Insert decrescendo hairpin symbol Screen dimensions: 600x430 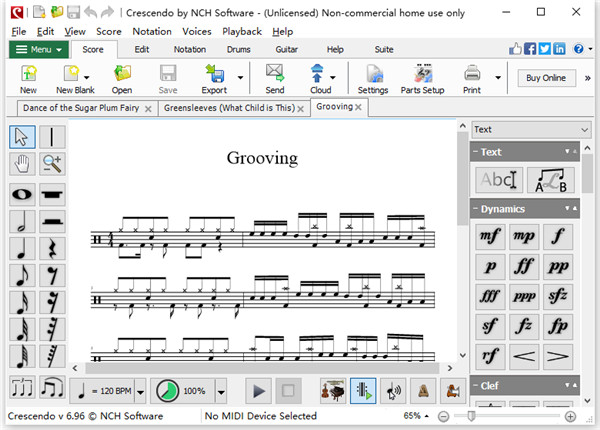(x=558, y=357)
